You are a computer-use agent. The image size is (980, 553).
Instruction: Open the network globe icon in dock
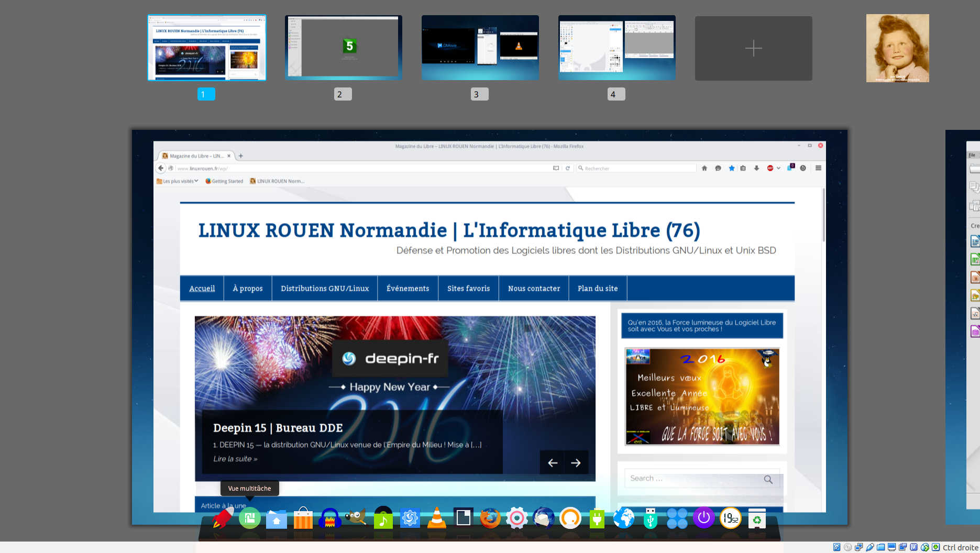click(x=624, y=518)
